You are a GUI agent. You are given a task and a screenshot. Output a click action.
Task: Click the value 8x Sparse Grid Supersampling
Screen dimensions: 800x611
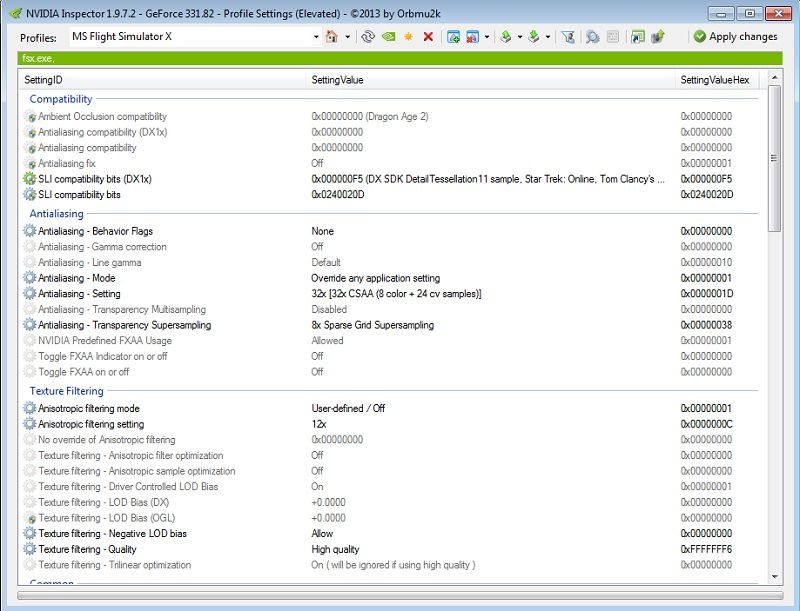[x=372, y=325]
